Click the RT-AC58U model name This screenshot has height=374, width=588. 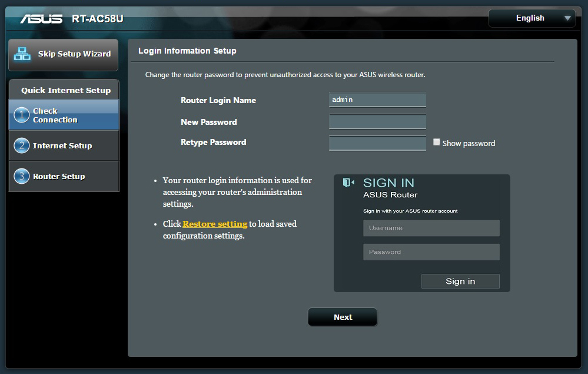point(98,19)
